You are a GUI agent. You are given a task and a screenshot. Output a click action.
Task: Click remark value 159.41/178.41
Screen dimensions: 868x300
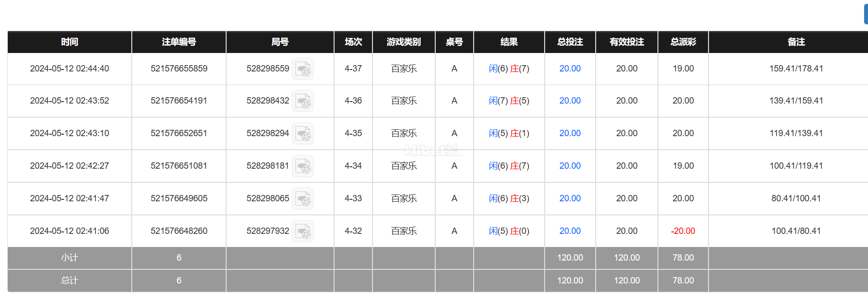pos(796,69)
